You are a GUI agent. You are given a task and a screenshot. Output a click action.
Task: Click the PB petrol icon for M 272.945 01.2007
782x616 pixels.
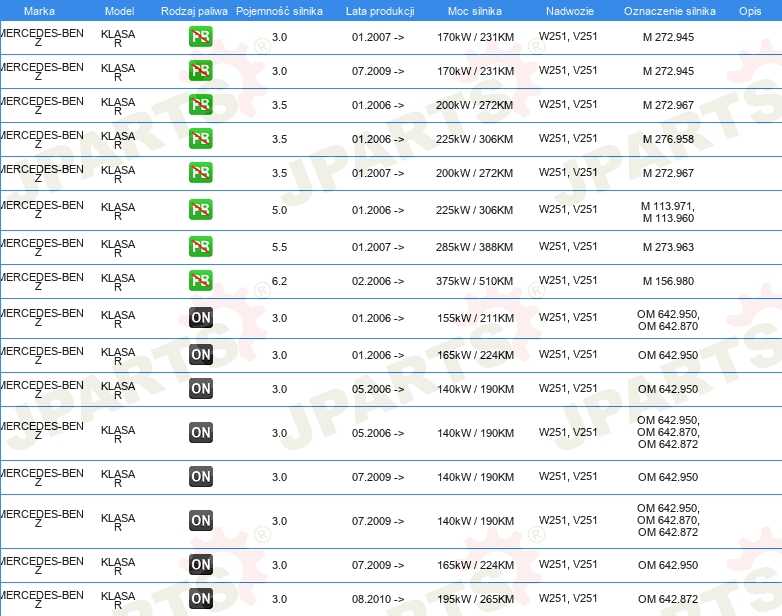(x=200, y=36)
